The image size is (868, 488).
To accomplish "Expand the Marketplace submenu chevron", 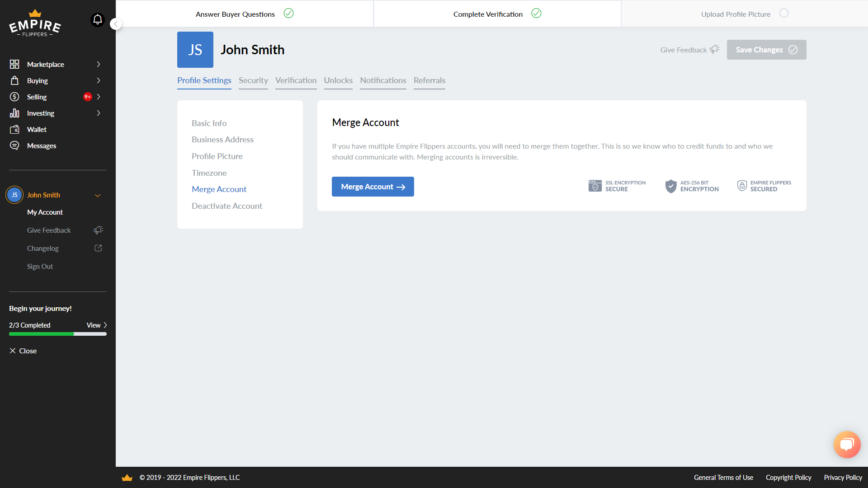I will click(x=99, y=64).
